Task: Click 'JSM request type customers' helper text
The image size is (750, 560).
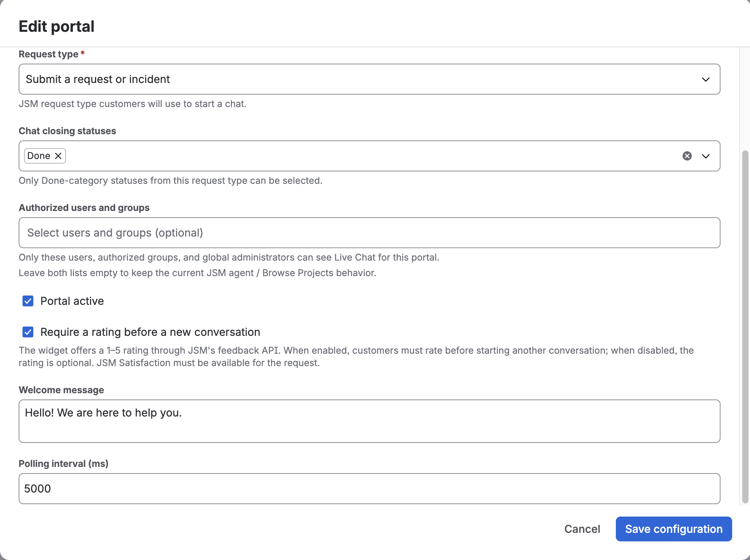Action: pos(133,104)
